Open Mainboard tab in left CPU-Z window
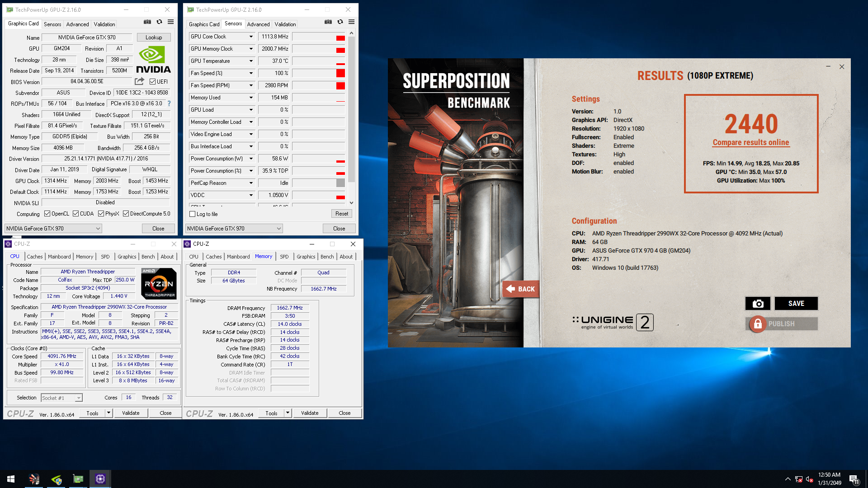This screenshot has height=488, width=868. pos(59,257)
